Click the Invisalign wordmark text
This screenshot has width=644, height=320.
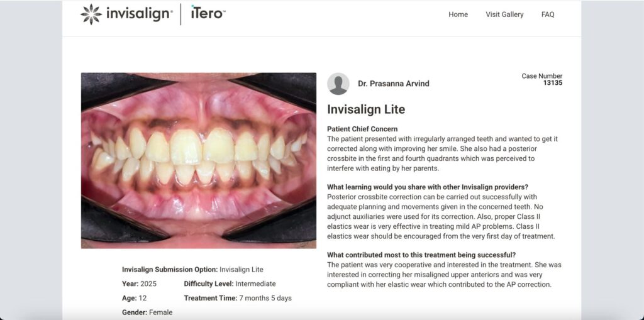pos(139,14)
